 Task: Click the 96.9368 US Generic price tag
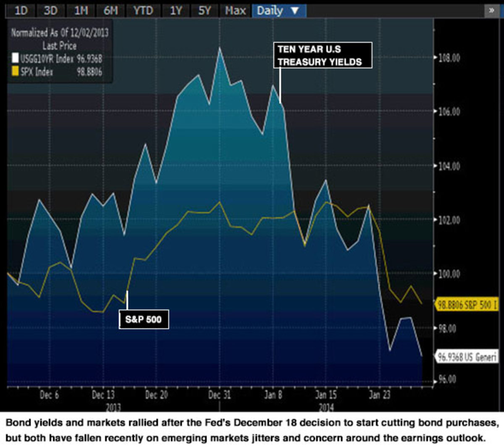tap(467, 357)
